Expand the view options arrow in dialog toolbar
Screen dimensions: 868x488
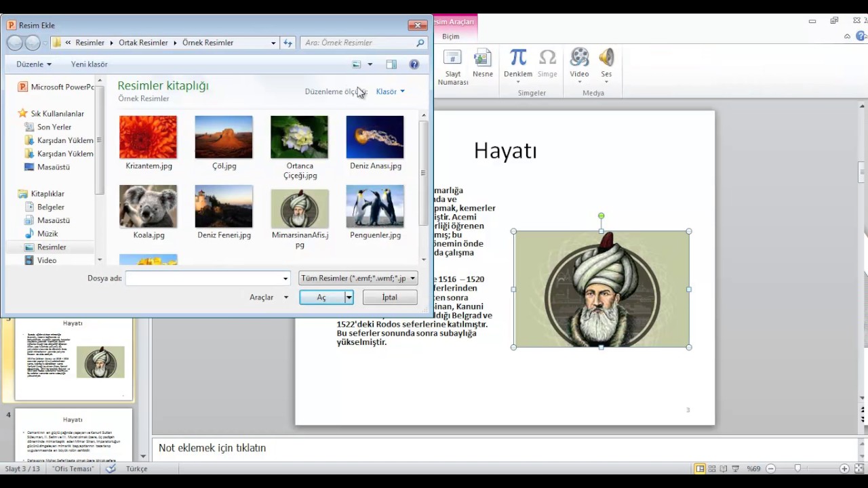pyautogui.click(x=370, y=64)
